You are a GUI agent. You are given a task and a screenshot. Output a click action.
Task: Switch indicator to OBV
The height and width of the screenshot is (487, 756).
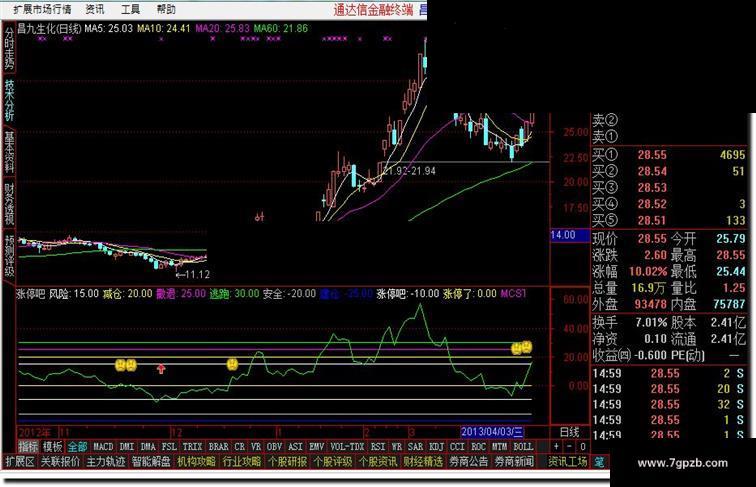(274, 446)
